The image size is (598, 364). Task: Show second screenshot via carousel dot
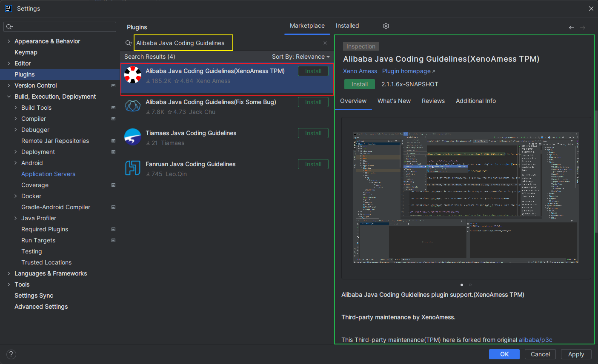[x=470, y=285]
